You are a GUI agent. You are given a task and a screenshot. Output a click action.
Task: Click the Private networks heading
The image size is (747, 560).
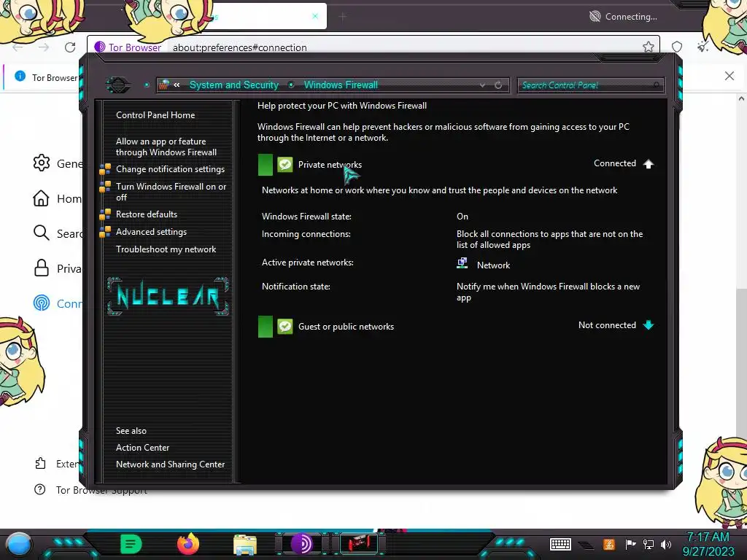tap(330, 165)
